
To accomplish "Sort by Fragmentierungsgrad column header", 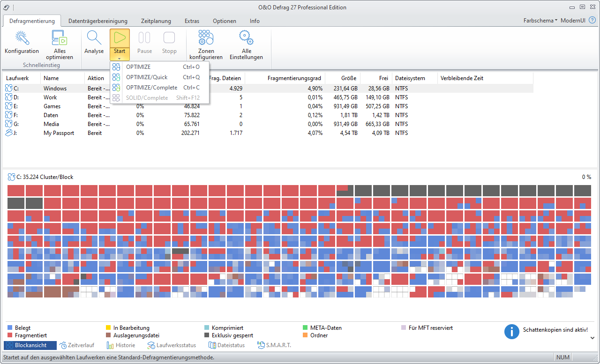I will click(x=285, y=78).
